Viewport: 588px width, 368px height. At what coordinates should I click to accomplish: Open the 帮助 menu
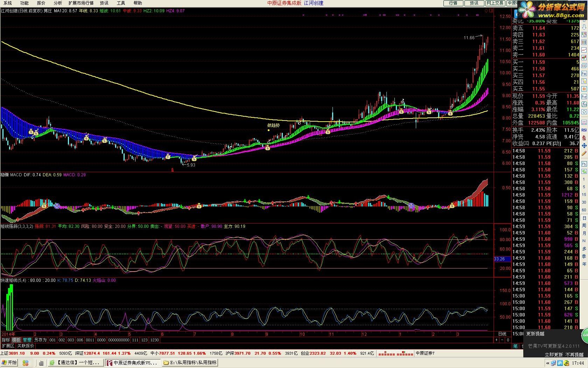[138, 3]
